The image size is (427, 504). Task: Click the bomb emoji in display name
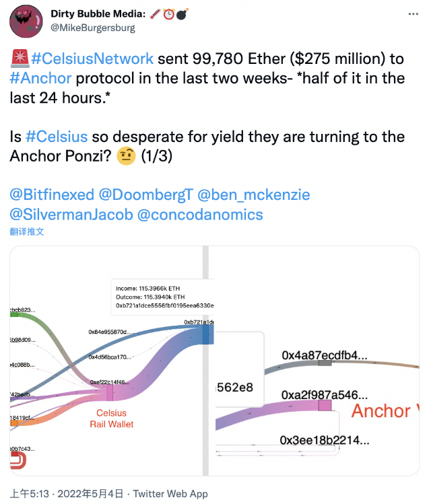pos(182,14)
